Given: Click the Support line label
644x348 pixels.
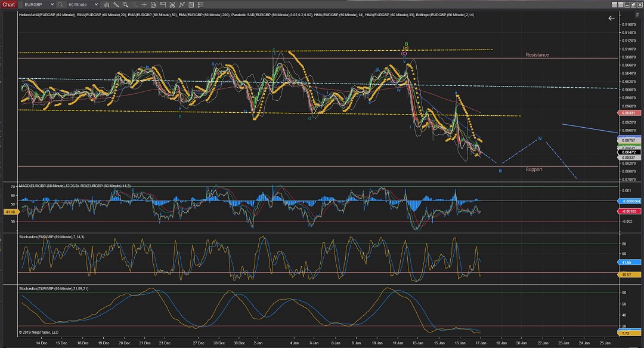Looking at the screenshot, I should [533, 170].
